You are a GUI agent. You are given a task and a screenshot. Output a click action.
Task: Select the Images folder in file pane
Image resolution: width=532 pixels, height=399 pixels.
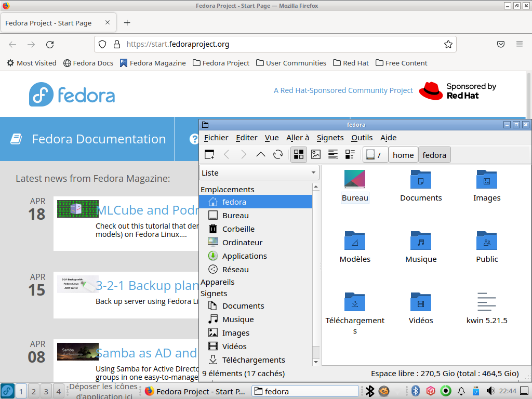pyautogui.click(x=487, y=186)
